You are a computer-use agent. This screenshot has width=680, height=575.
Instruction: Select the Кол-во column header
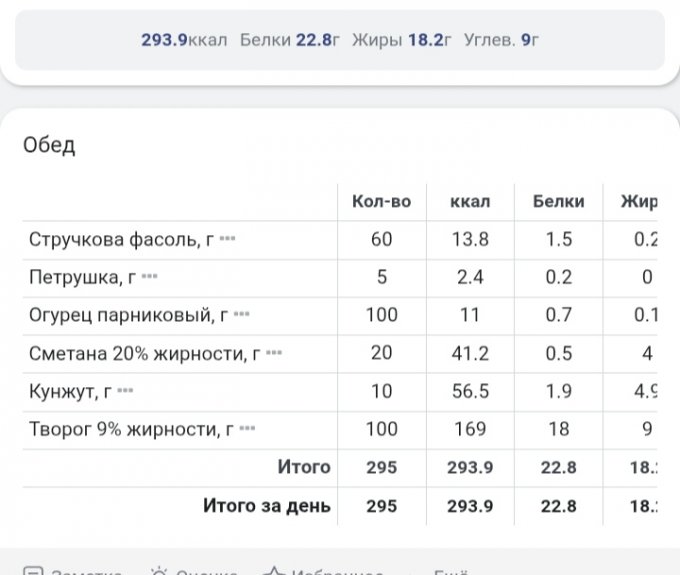click(381, 201)
